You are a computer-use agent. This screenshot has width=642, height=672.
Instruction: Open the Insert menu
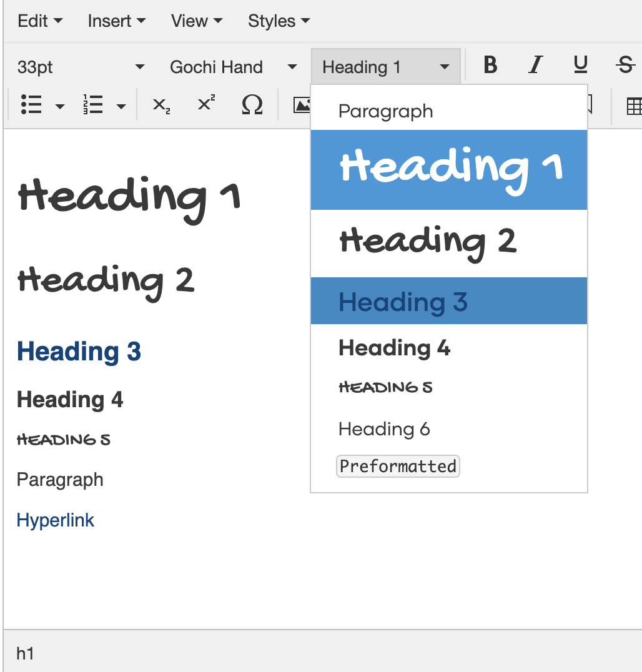pyautogui.click(x=117, y=21)
